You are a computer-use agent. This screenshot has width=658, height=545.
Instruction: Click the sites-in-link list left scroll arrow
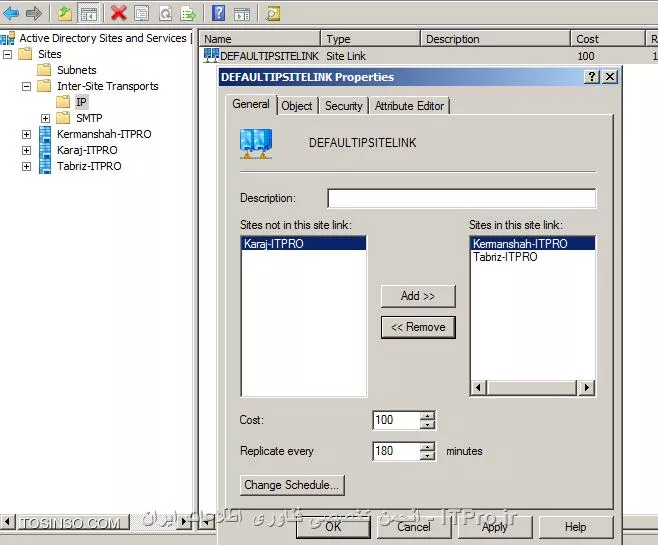478,387
